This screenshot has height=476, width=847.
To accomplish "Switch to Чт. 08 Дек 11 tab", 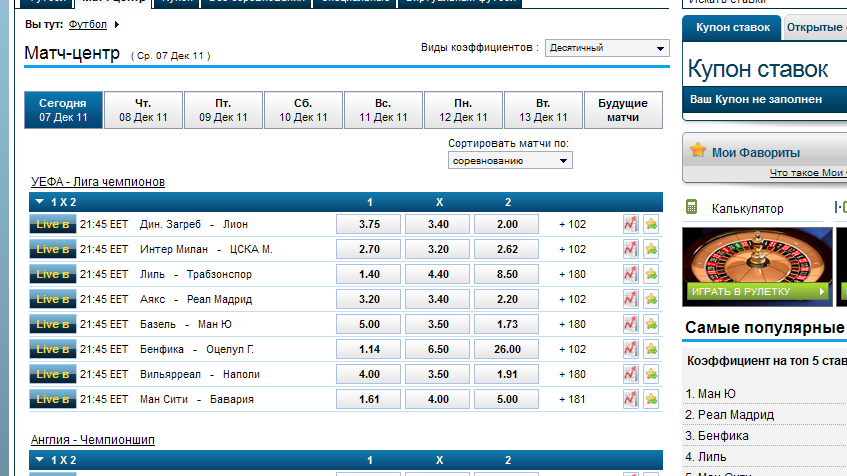I will pos(143,110).
